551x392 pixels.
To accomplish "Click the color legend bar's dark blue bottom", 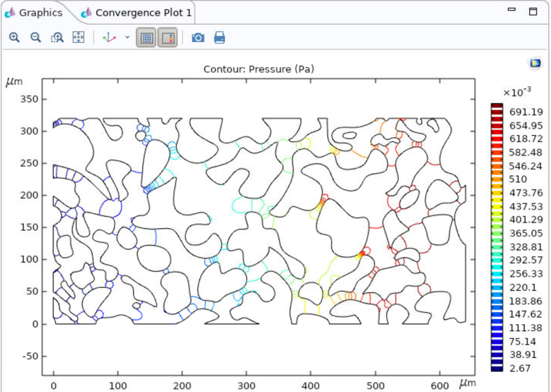I will [497, 368].
